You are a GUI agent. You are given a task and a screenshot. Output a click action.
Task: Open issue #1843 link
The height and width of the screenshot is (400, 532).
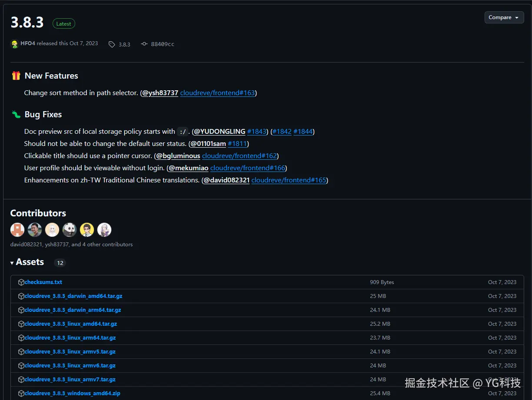pos(256,132)
